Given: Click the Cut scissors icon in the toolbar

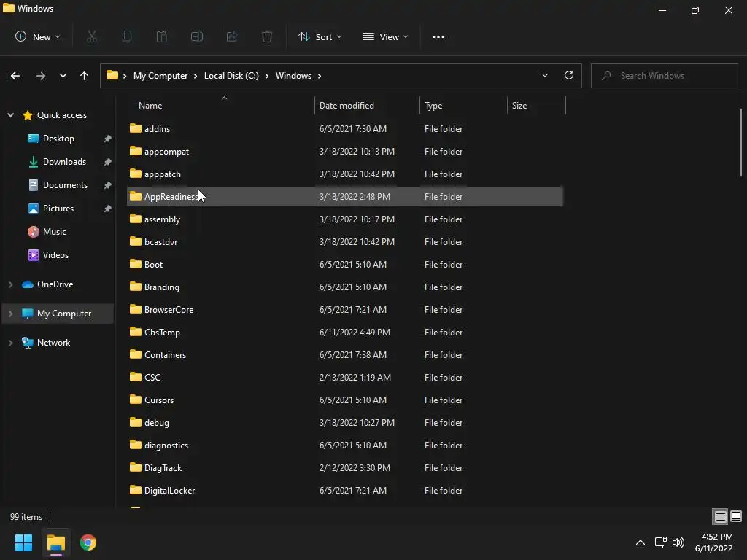Looking at the screenshot, I should (92, 36).
